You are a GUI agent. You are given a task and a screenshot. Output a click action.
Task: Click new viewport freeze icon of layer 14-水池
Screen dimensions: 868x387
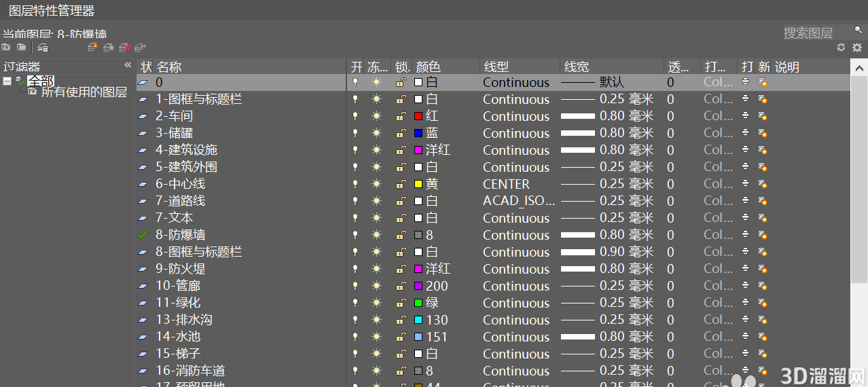(763, 337)
